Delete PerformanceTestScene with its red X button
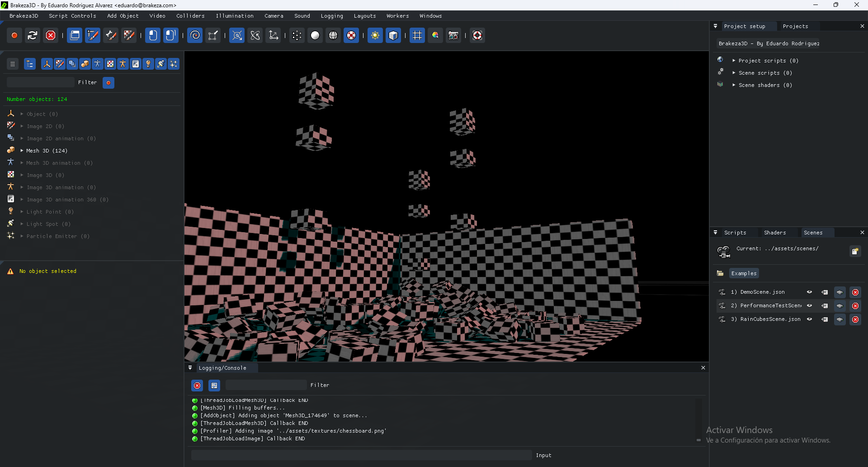 [855, 306]
